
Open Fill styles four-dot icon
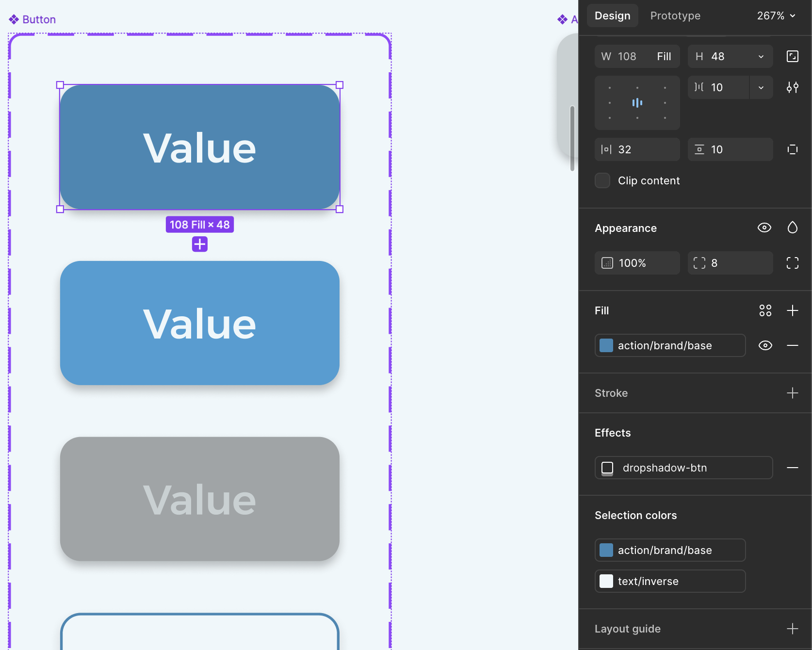pyautogui.click(x=765, y=310)
